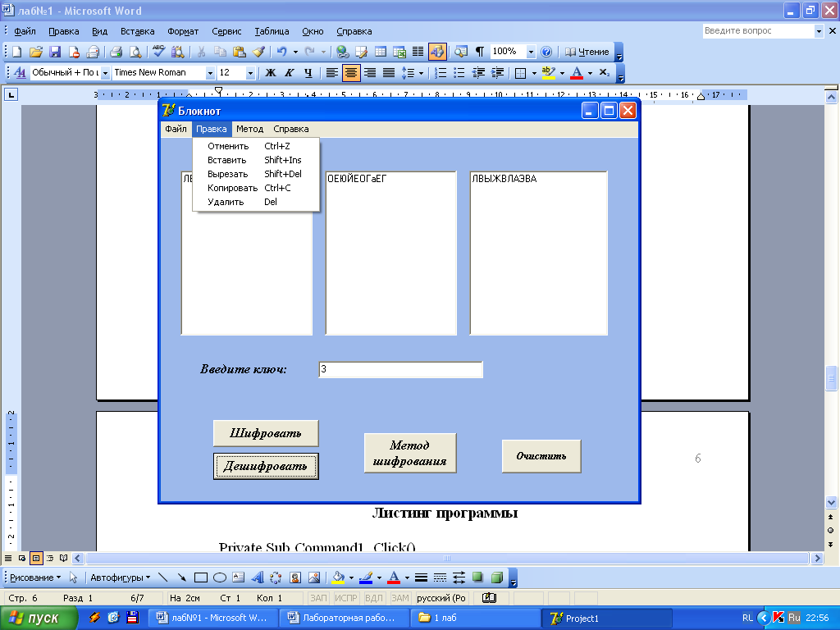Image resolution: width=840 pixels, height=630 pixels.
Task: Click the key input field containing 3
Action: (400, 369)
